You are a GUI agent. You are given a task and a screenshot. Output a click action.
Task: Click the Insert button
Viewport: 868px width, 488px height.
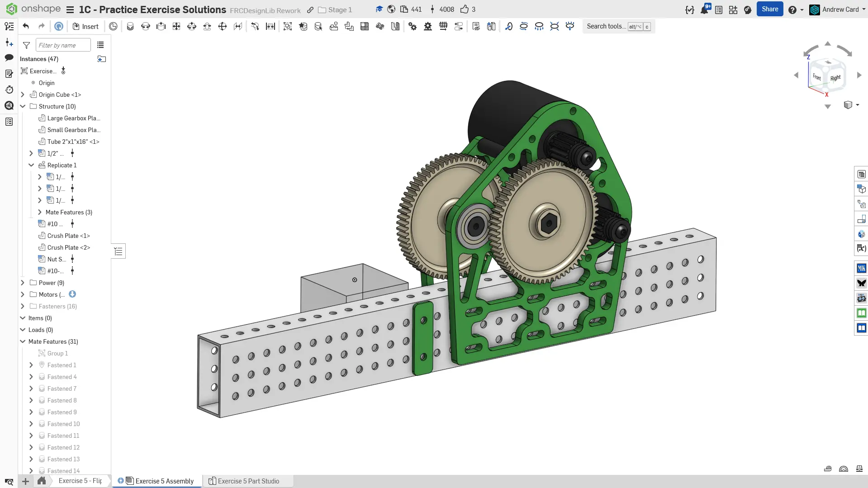pos(85,26)
